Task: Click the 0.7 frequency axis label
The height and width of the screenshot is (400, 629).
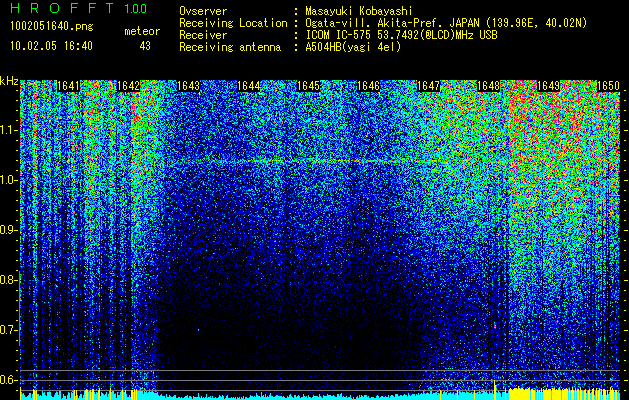Action: coord(8,330)
